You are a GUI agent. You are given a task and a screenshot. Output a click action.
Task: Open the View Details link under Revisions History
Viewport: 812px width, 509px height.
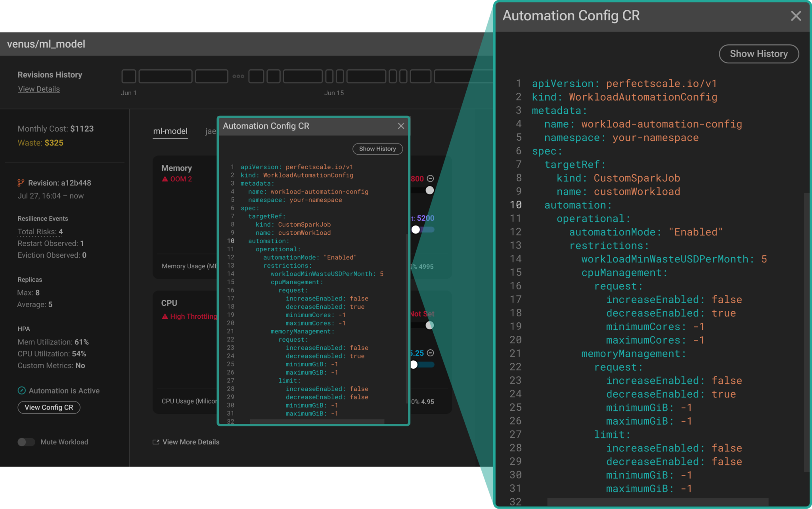point(39,89)
